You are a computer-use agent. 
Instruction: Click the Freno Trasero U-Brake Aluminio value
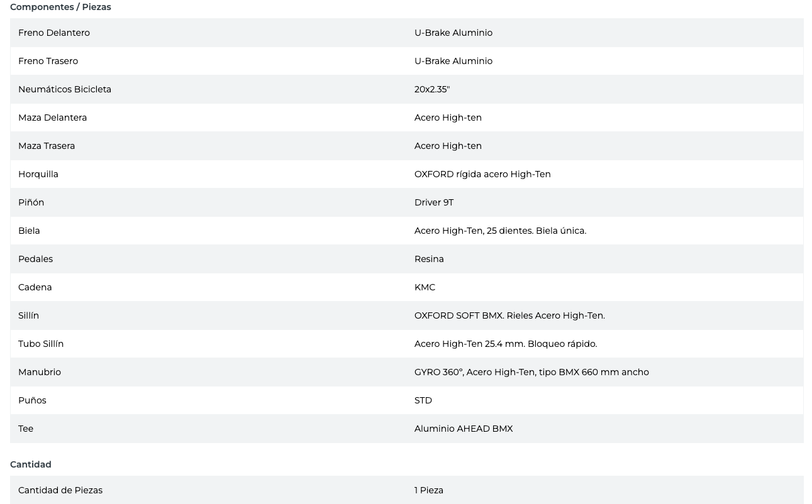[x=453, y=61]
